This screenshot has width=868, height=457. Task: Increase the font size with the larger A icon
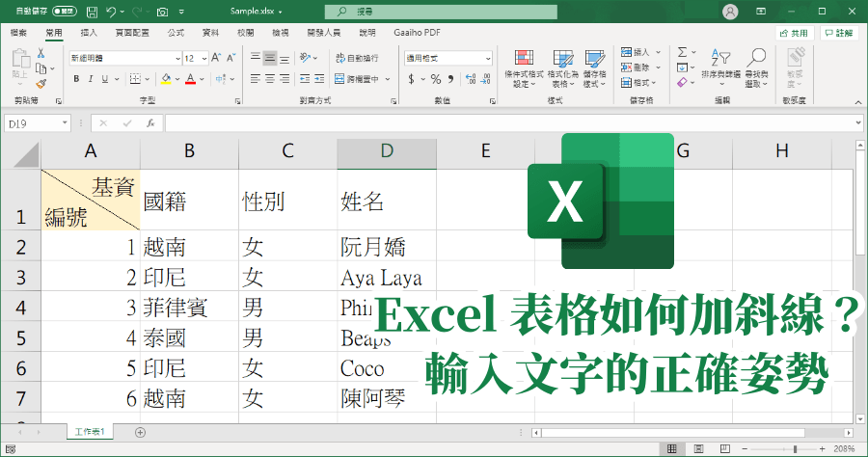(x=216, y=57)
